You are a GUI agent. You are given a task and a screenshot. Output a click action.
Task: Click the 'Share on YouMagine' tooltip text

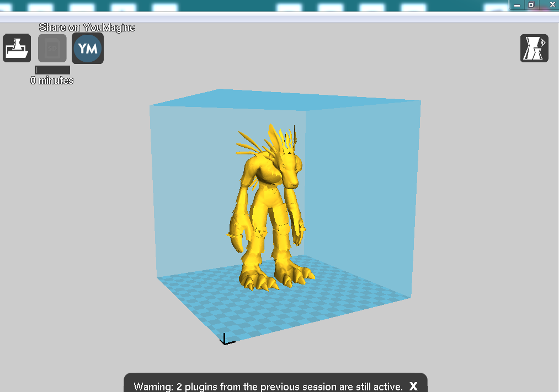pyautogui.click(x=87, y=28)
